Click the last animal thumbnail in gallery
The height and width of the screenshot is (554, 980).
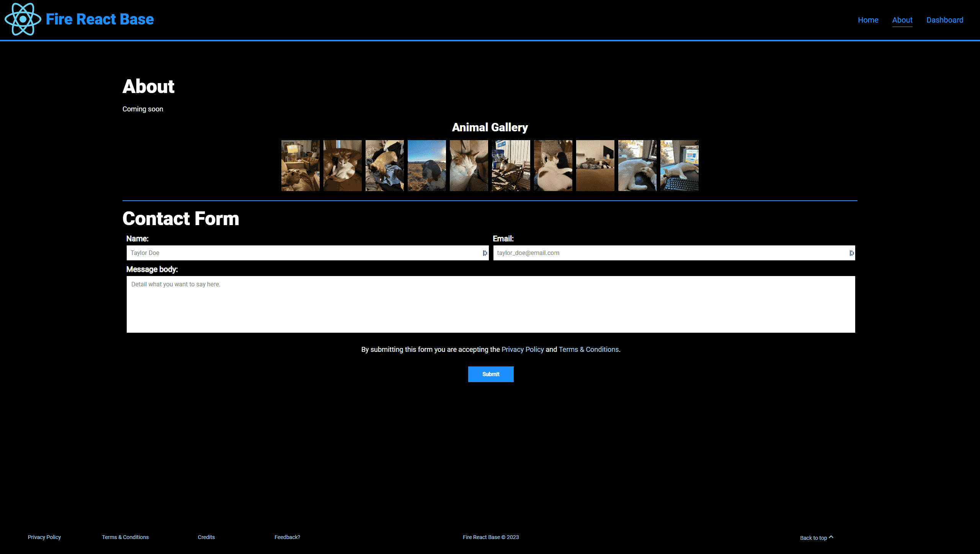point(679,165)
